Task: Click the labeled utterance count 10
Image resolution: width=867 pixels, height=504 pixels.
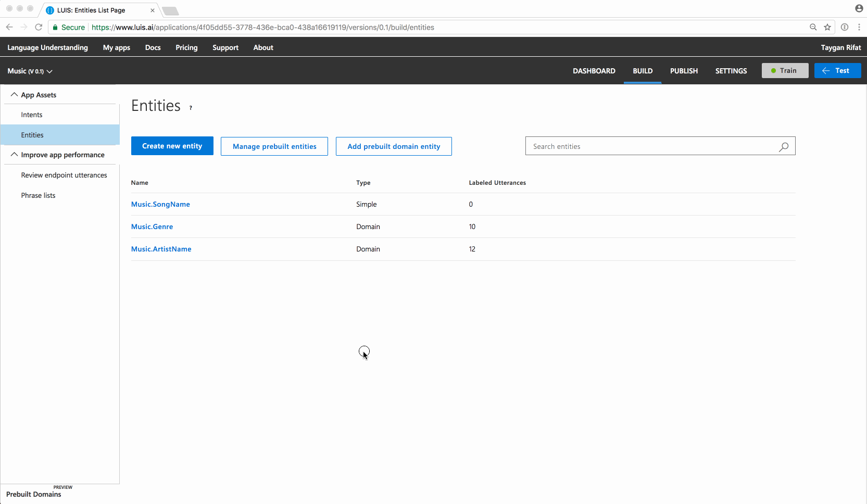Action: [472, 226]
